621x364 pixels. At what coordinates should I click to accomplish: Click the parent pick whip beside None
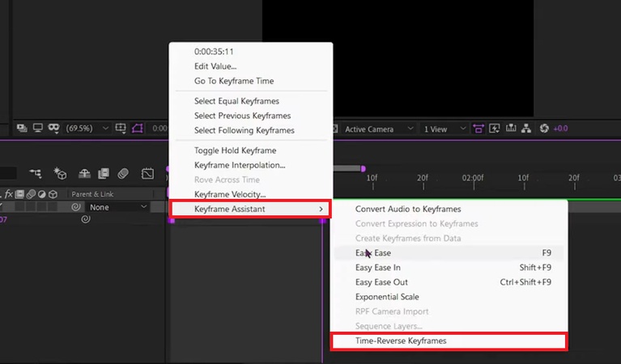[76, 207]
